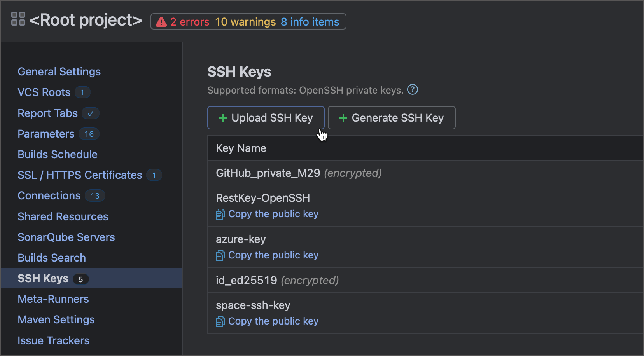This screenshot has height=356, width=644.
Task: Click copy icon under space-ssh-key
Action: (220, 321)
